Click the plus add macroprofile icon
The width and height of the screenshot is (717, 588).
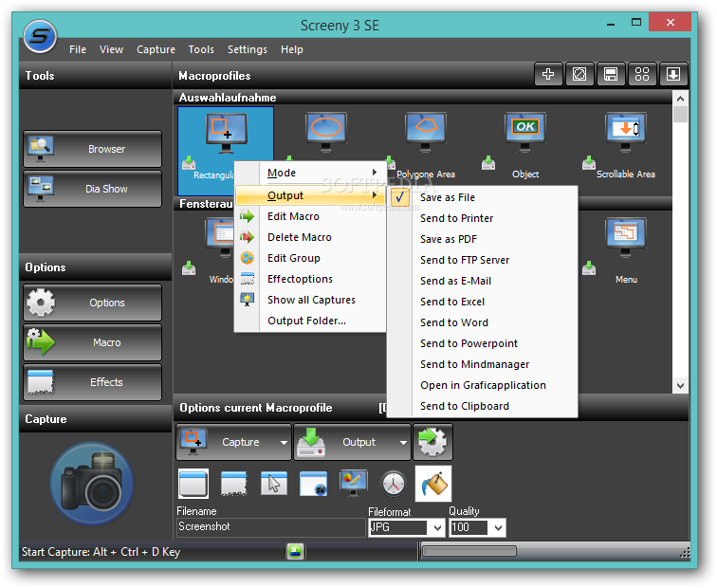548,74
